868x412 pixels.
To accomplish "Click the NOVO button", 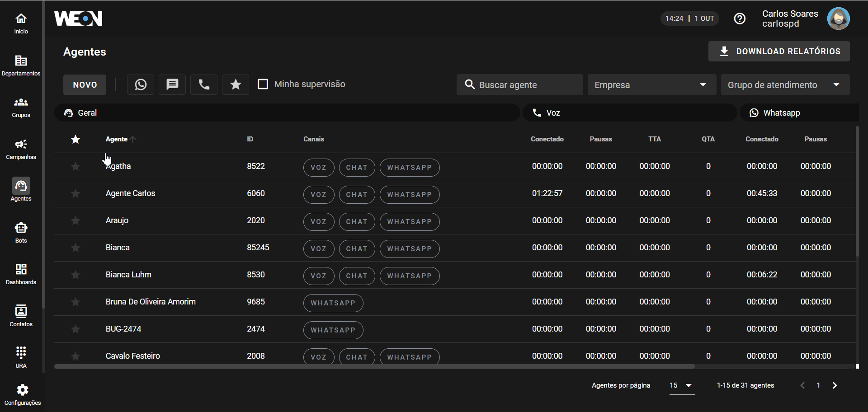I will coord(85,85).
